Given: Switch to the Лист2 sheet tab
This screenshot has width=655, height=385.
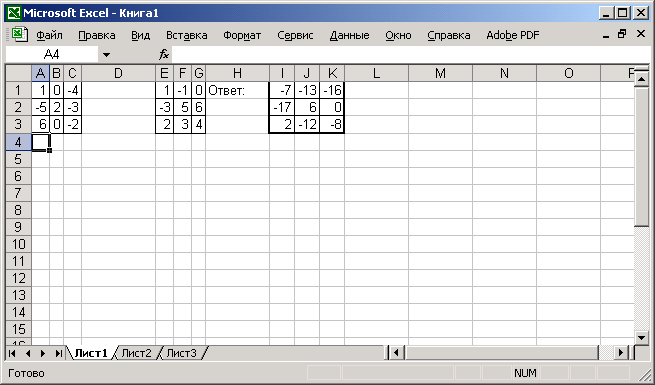Looking at the screenshot, I should (x=136, y=353).
